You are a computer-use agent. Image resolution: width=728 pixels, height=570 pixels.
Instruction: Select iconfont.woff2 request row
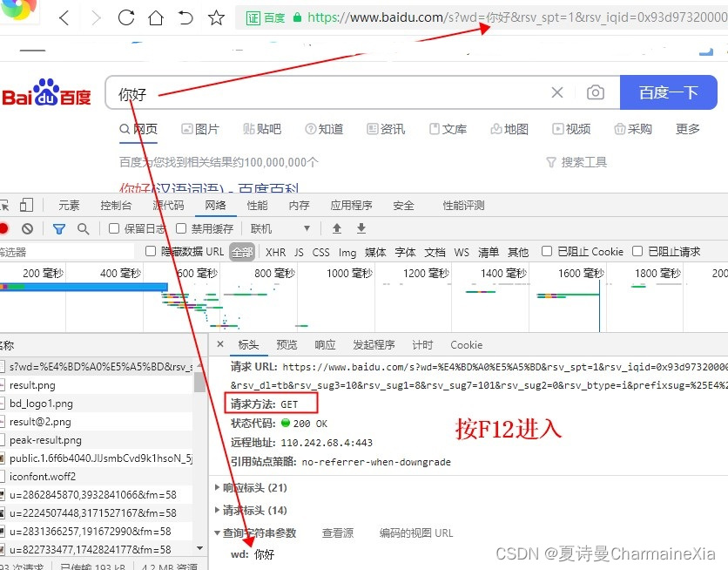point(96,477)
